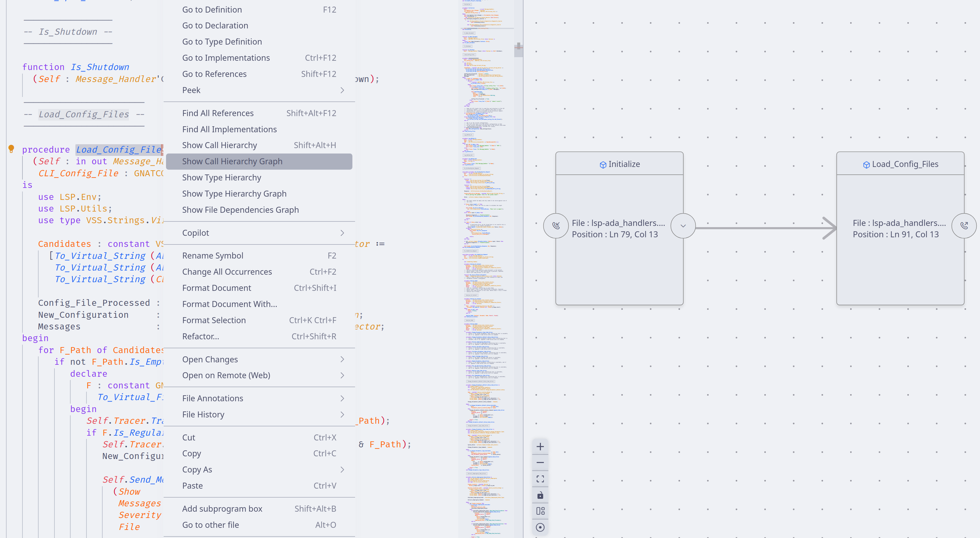Click incoming calls icon on Initialize node
Viewport: 980px width, 538px height.
(x=556, y=226)
